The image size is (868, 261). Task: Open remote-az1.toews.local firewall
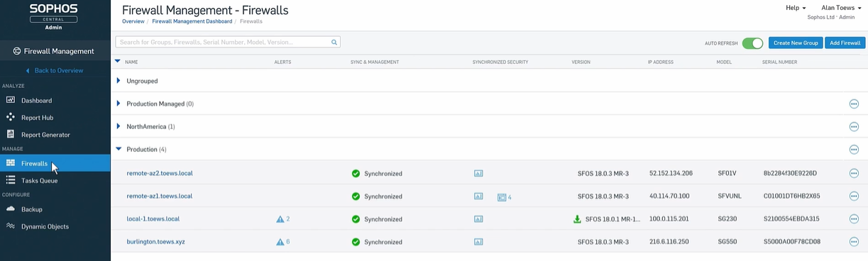[160, 196]
